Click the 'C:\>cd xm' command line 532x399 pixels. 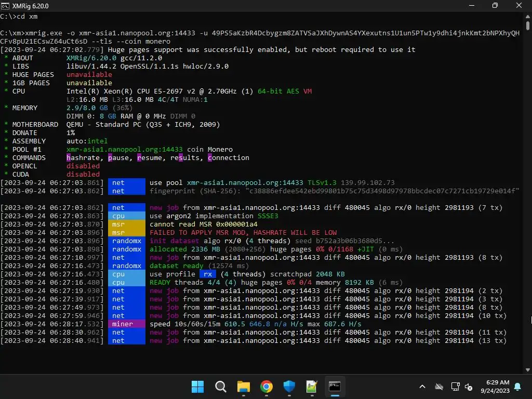[19, 16]
